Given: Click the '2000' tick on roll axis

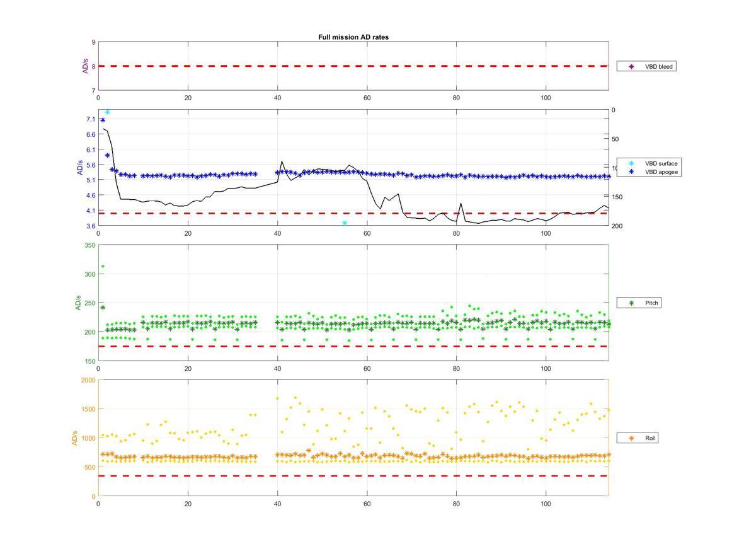Looking at the screenshot, I should (88, 380).
